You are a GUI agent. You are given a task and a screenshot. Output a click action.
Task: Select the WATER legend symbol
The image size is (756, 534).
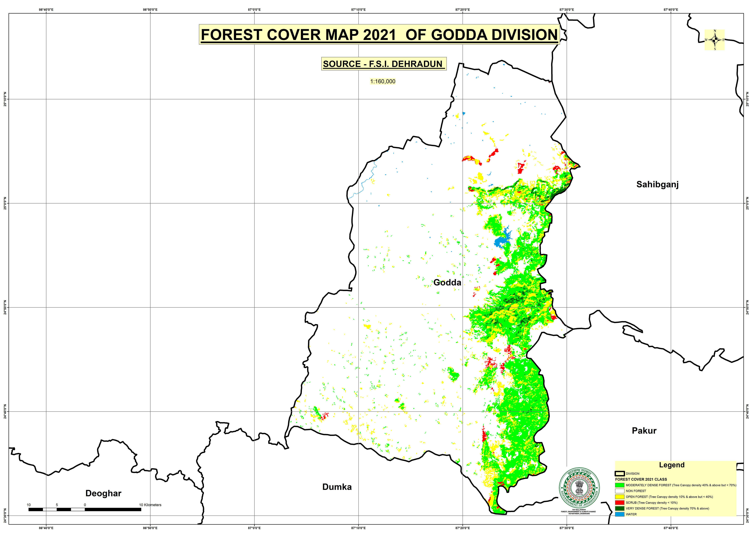[x=620, y=514]
